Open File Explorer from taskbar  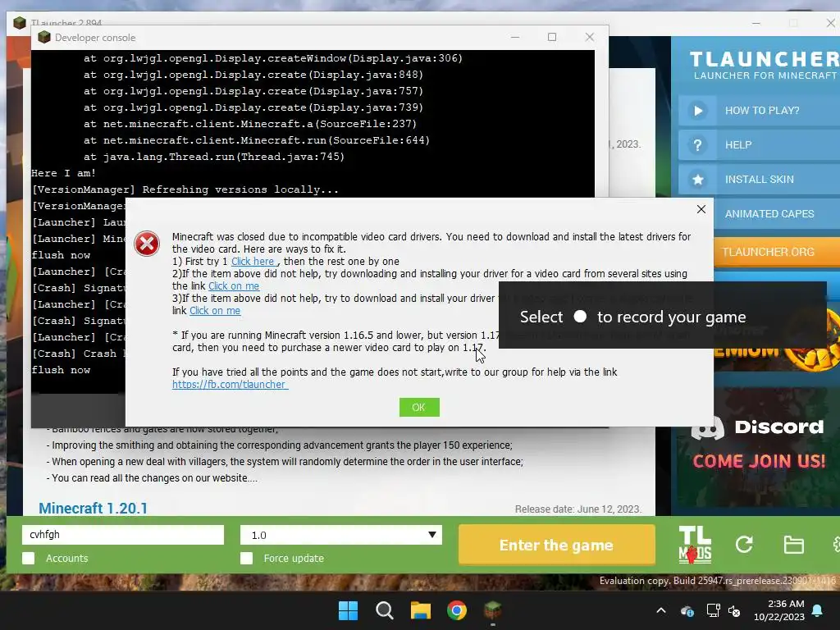point(421,610)
